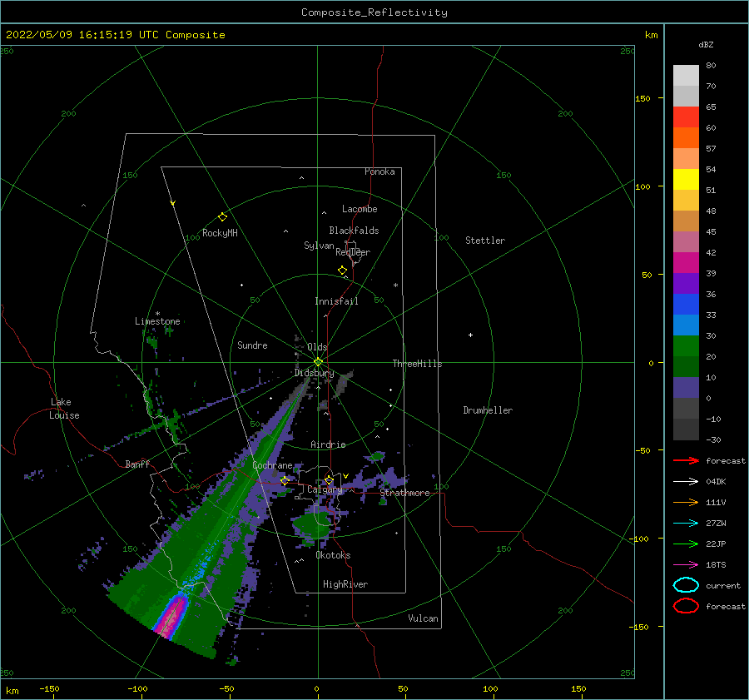Viewport: 749px width, 700px height.
Task: Click the -10 dBZ dark gray swatch
Action: click(x=686, y=429)
